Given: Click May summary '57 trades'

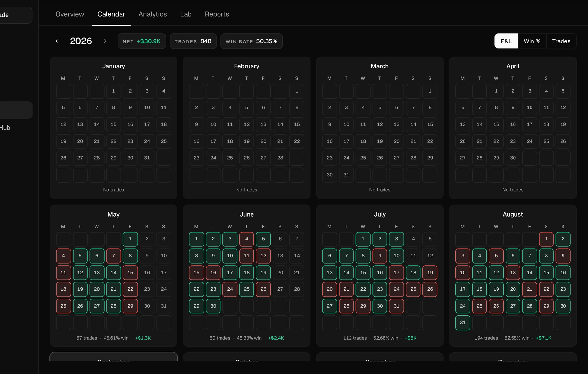Looking at the screenshot, I should 87,338.
